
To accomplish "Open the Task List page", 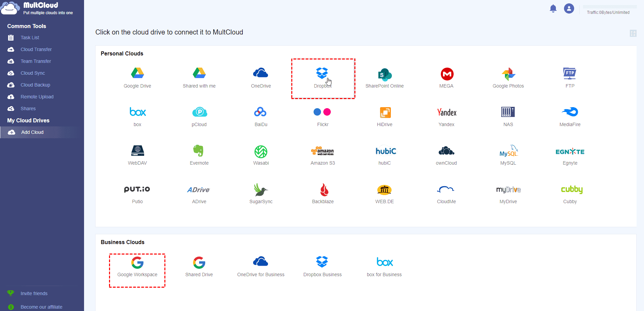I will 30,38.
